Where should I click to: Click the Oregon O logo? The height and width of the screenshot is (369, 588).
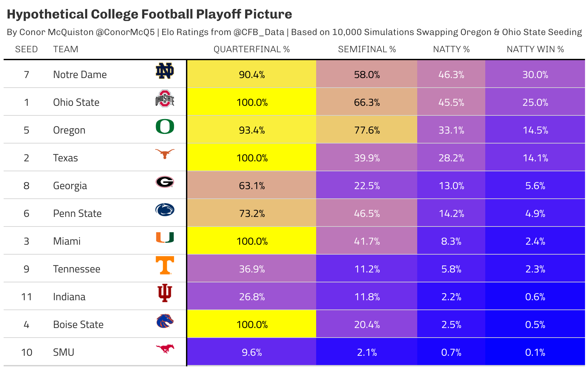coord(165,127)
